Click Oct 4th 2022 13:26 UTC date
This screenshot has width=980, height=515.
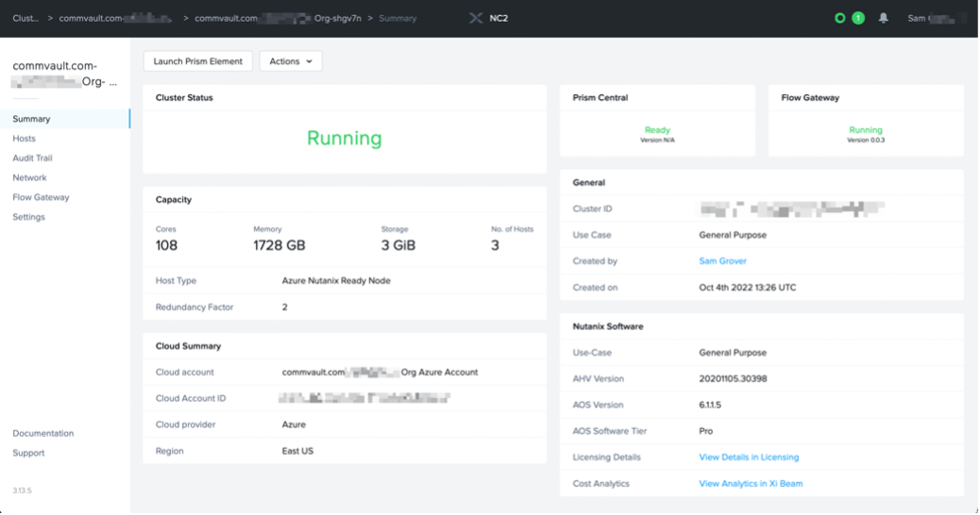click(748, 288)
